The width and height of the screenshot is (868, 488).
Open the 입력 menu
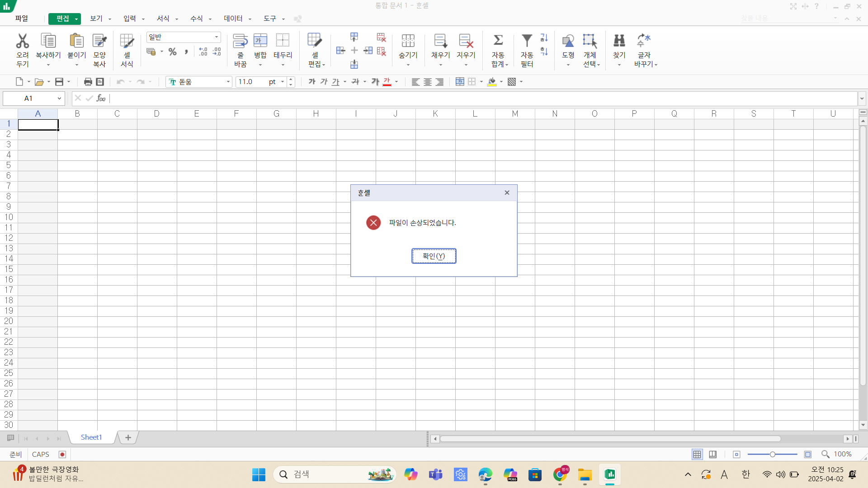coord(129,19)
